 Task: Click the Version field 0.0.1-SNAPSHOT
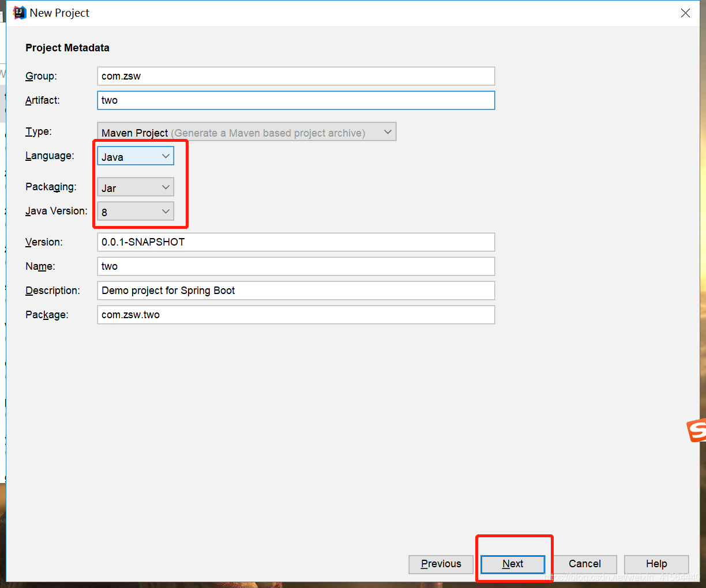[296, 242]
